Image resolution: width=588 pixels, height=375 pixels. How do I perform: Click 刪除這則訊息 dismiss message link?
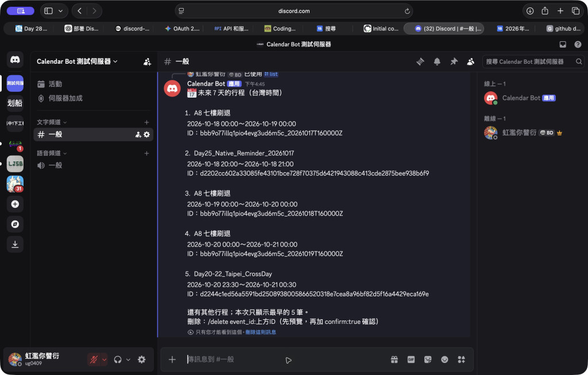click(x=261, y=333)
